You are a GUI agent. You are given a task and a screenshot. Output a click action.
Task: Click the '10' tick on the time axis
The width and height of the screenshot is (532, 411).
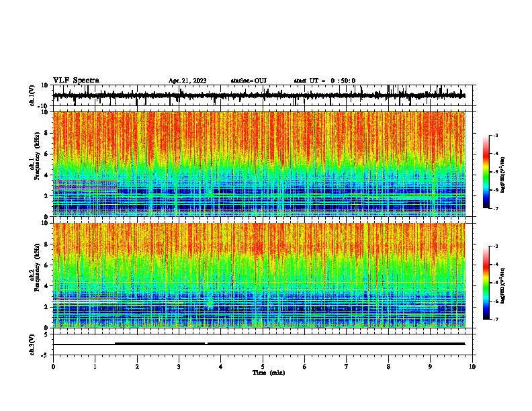(x=472, y=367)
